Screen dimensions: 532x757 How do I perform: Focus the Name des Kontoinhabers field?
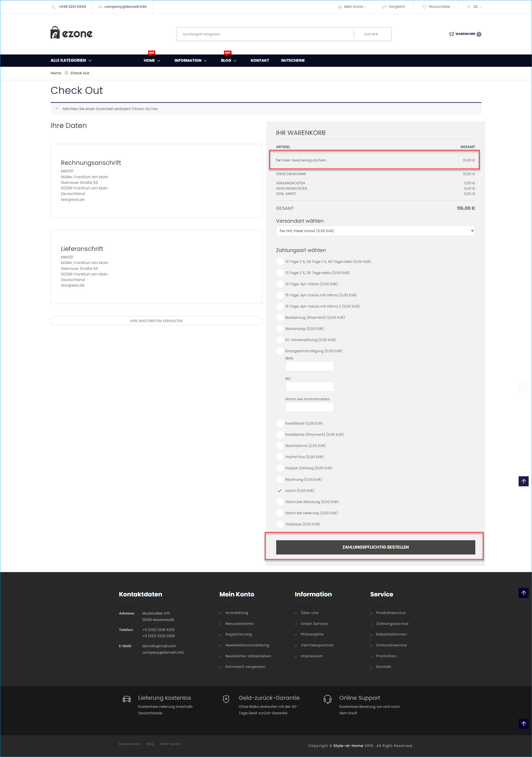click(309, 407)
